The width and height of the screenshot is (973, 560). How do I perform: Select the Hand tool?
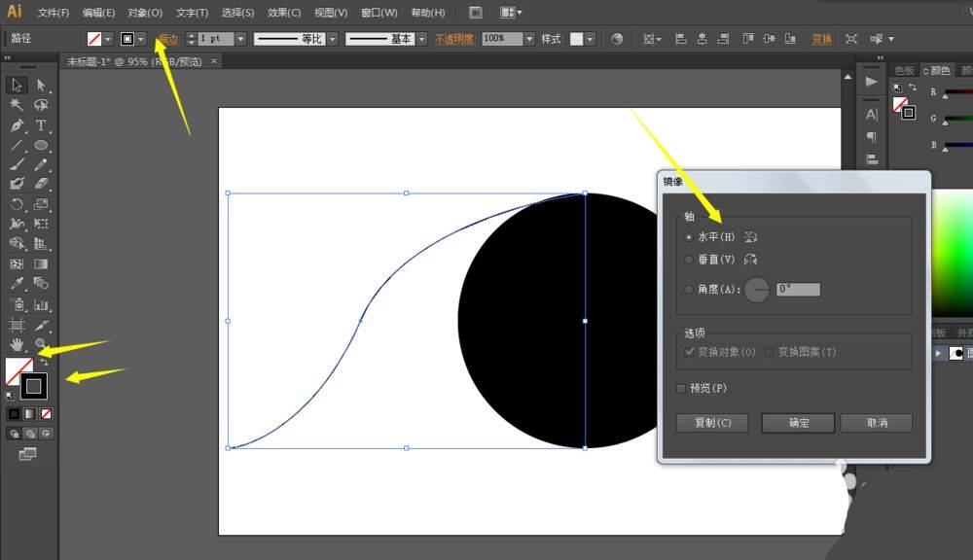tap(17, 344)
